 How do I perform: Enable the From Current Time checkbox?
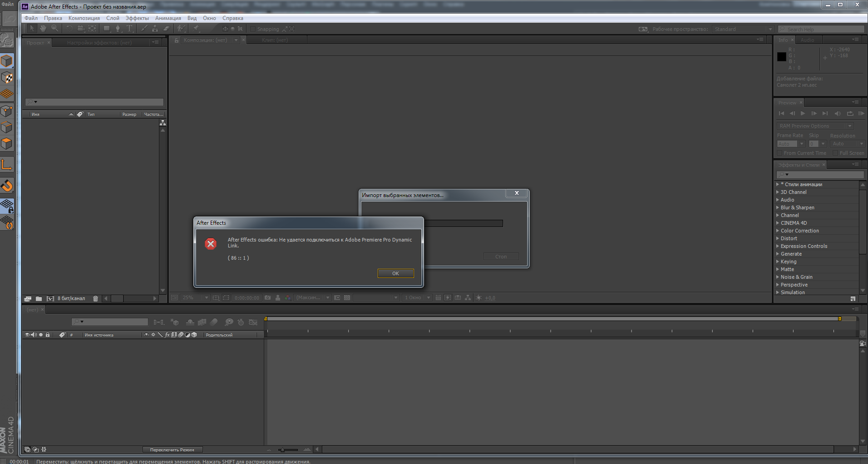coord(779,153)
